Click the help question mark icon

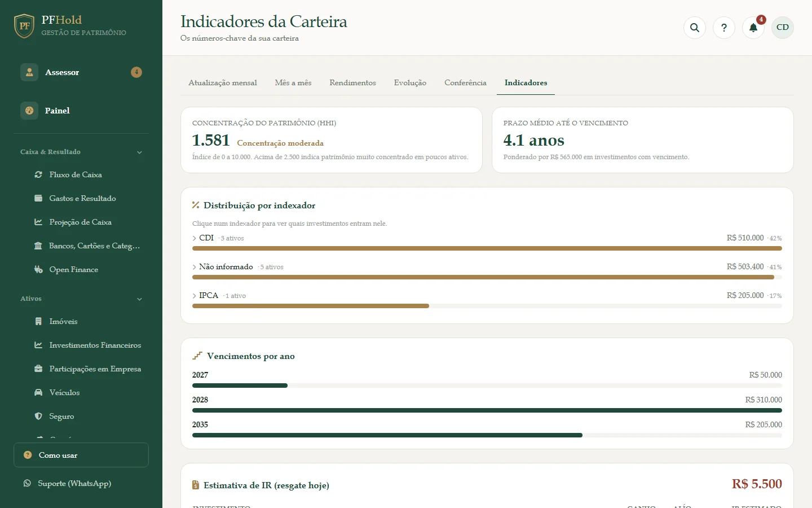coord(724,27)
